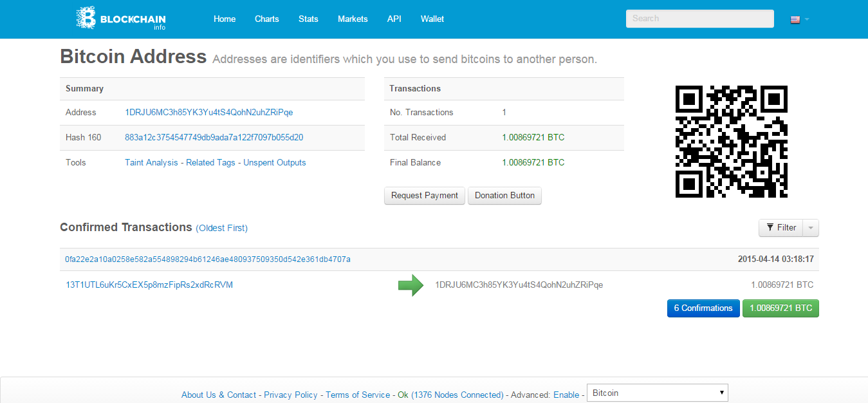Focus the Search input field
Image resolution: width=868 pixels, height=403 pixels.
[699, 19]
